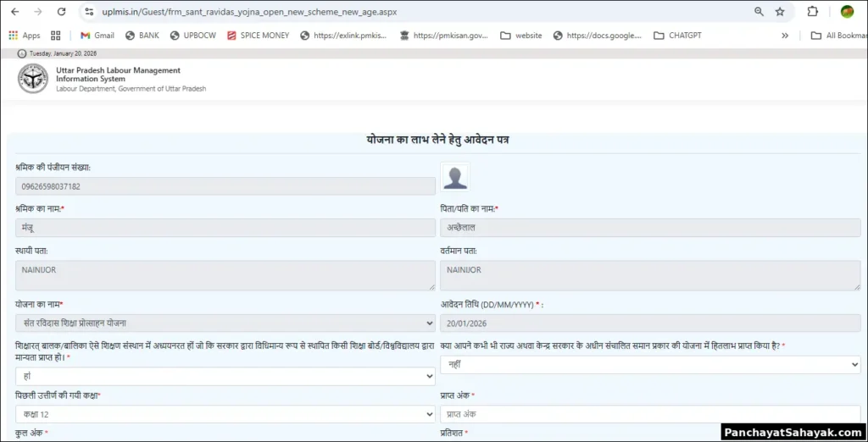Click the प्राप्त अंक marks input field
This screenshot has height=442, width=868.
pyautogui.click(x=650, y=414)
